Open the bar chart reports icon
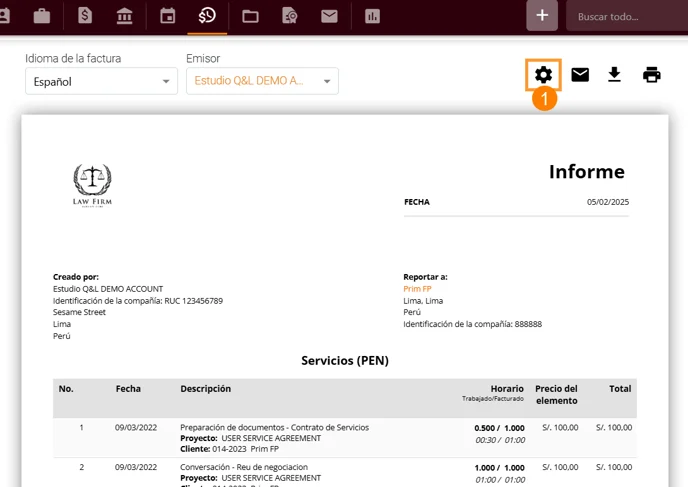This screenshot has height=487, width=688. click(372, 17)
